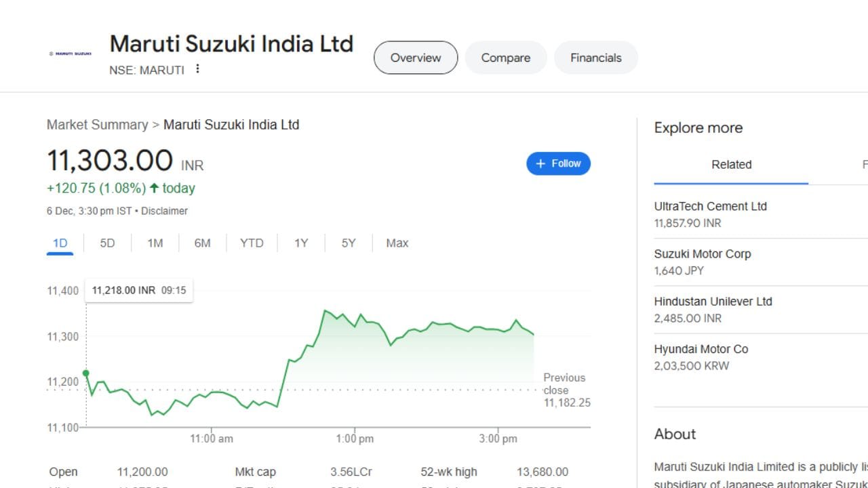868x488 pixels.
Task: Select the 1D chart range
Action: 60,243
